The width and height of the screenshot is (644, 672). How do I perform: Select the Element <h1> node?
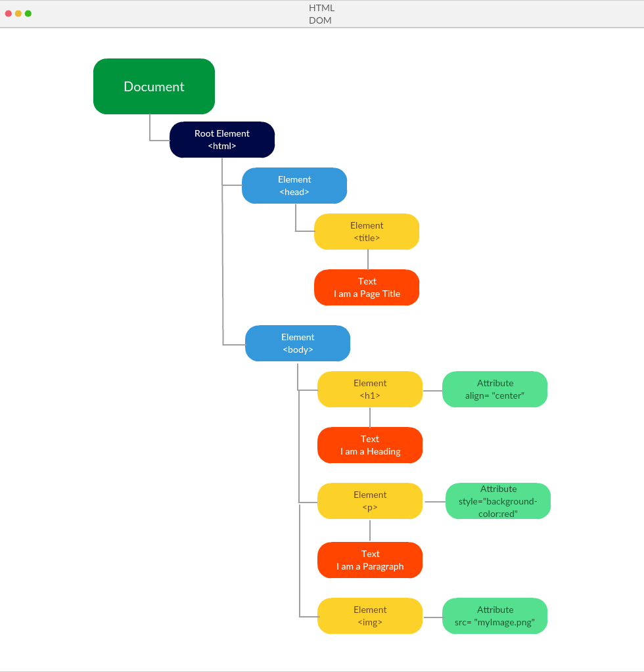pos(370,389)
